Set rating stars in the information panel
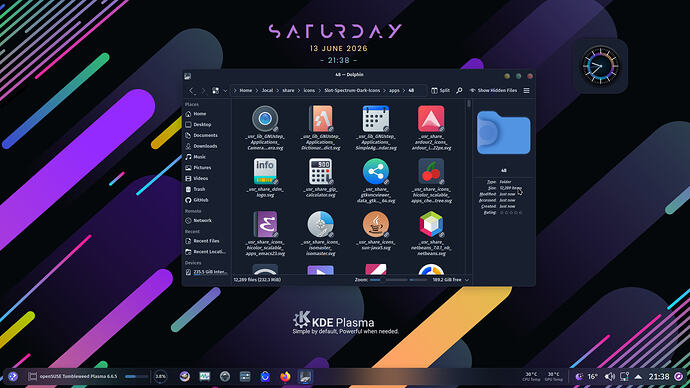This screenshot has width=690, height=388. (511, 212)
